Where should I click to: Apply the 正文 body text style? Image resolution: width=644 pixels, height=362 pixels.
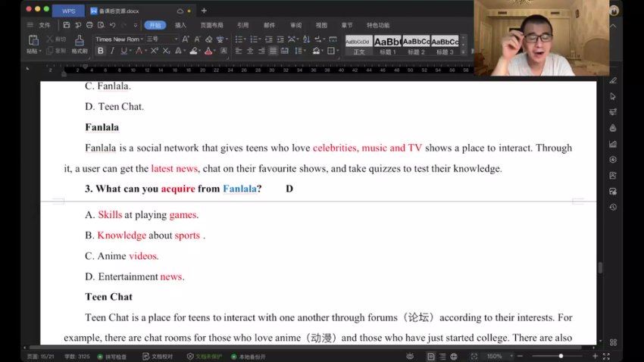[x=358, y=45]
